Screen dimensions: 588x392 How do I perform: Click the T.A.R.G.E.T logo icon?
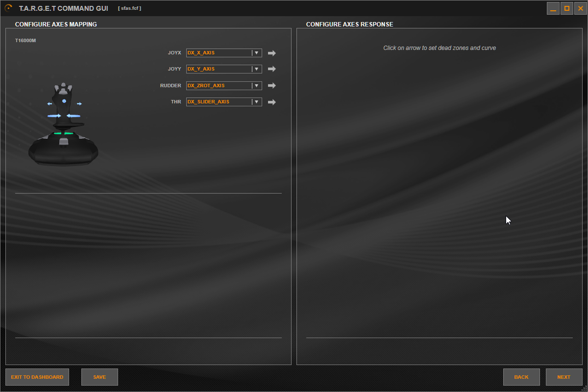(x=8, y=8)
